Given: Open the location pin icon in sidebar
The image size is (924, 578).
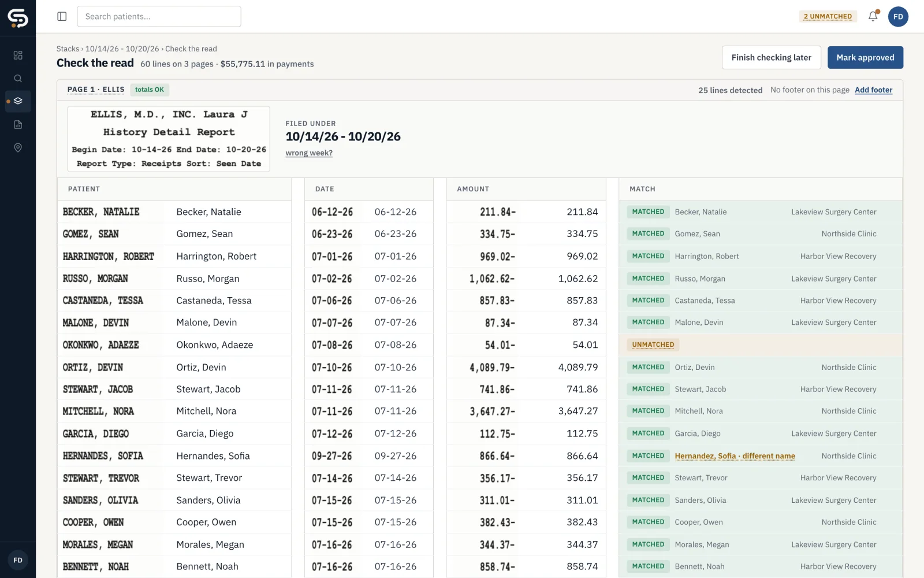Looking at the screenshot, I should [x=18, y=147].
